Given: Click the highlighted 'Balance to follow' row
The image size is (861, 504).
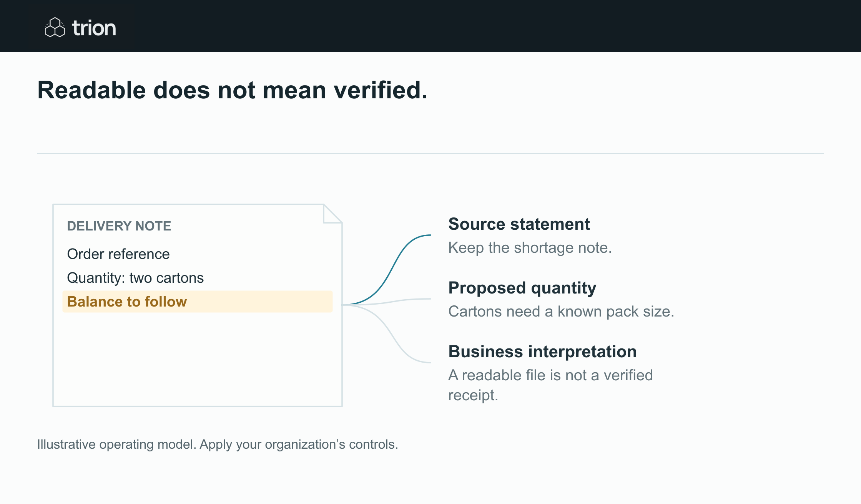Looking at the screenshot, I should tap(198, 302).
